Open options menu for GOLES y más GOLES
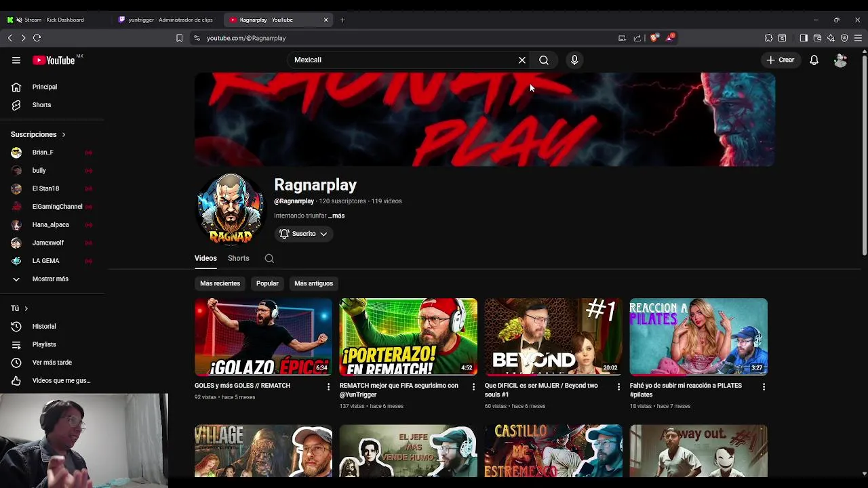 point(328,386)
